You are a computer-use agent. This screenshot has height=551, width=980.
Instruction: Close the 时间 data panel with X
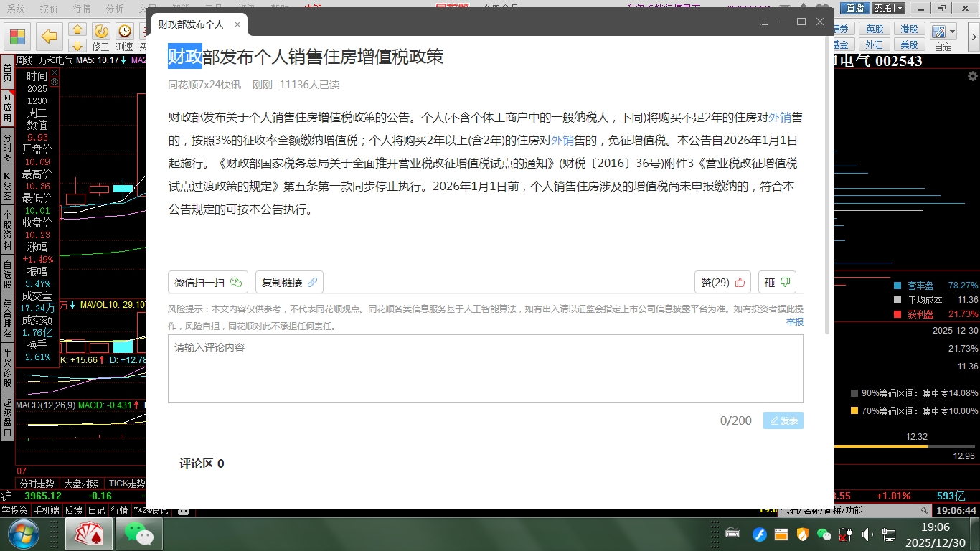coord(54,72)
